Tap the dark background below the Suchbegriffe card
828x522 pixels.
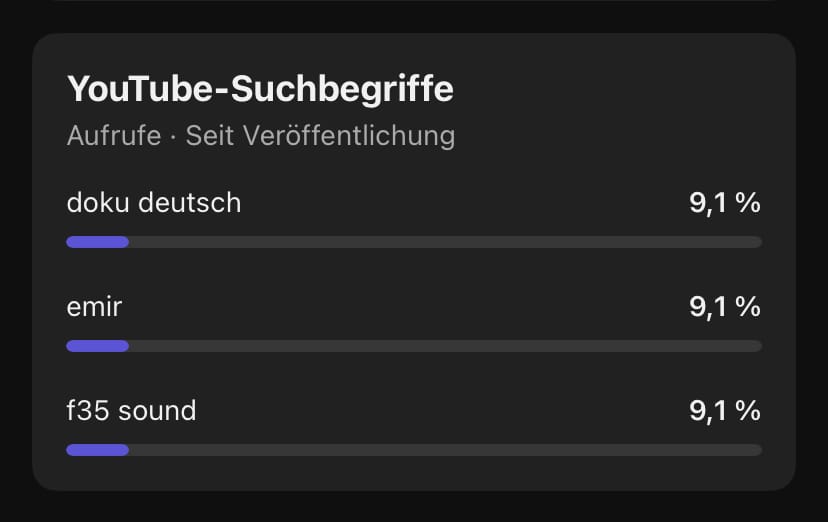click(414, 508)
